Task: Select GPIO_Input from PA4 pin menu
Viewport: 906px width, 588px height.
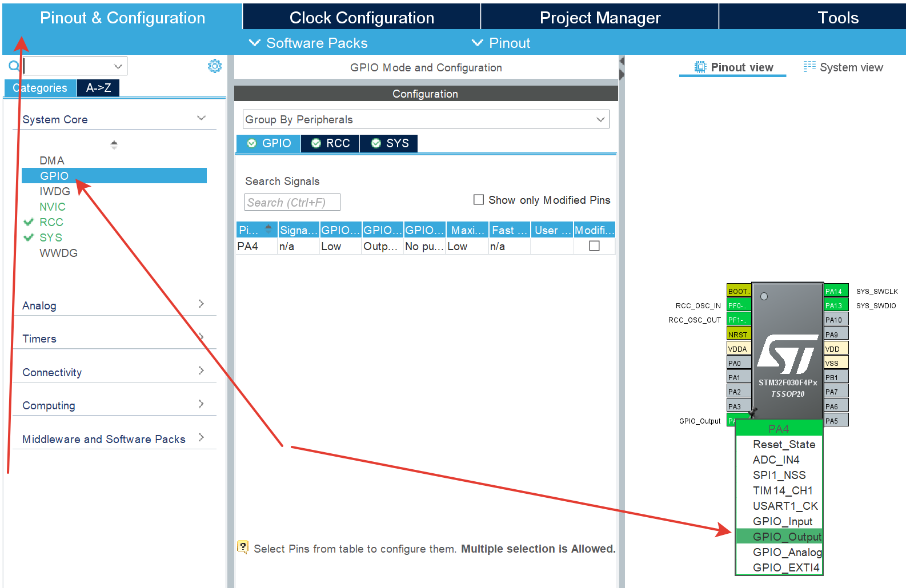Action: tap(782, 521)
